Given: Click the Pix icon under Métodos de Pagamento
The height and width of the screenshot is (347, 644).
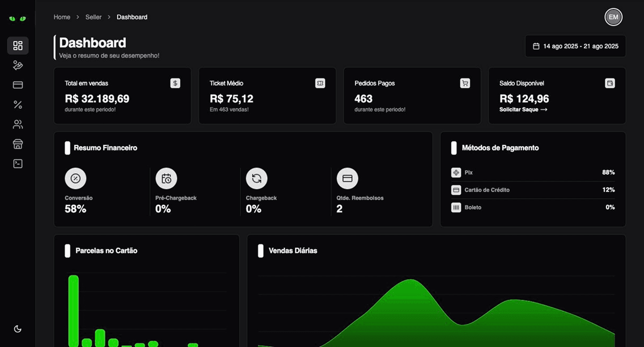Looking at the screenshot, I should tap(456, 172).
